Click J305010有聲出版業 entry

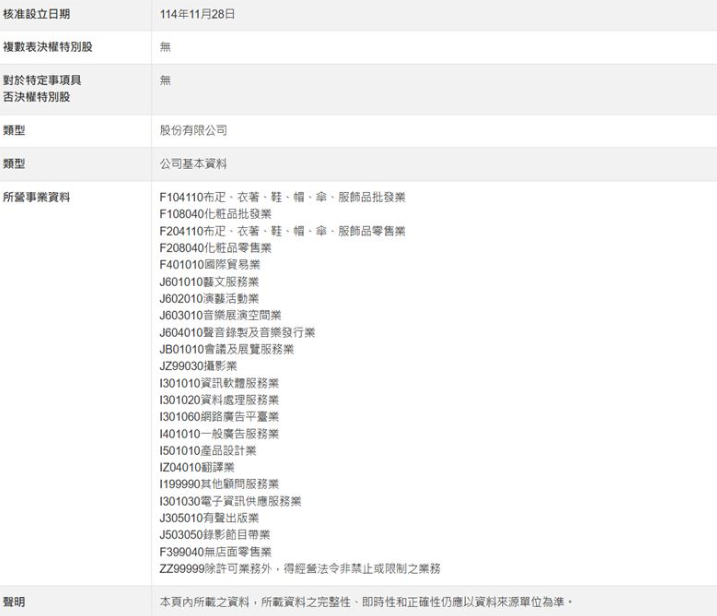(209, 518)
